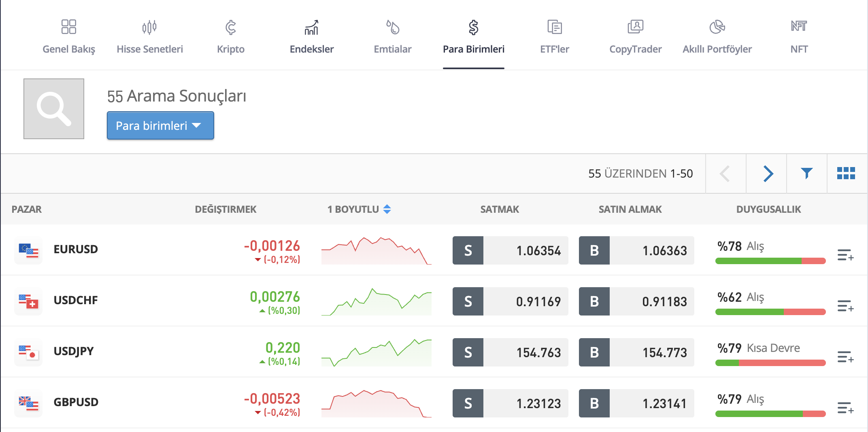The image size is (868, 432).
Task: Select the Emtialar oil-drop icon
Action: [x=392, y=27]
